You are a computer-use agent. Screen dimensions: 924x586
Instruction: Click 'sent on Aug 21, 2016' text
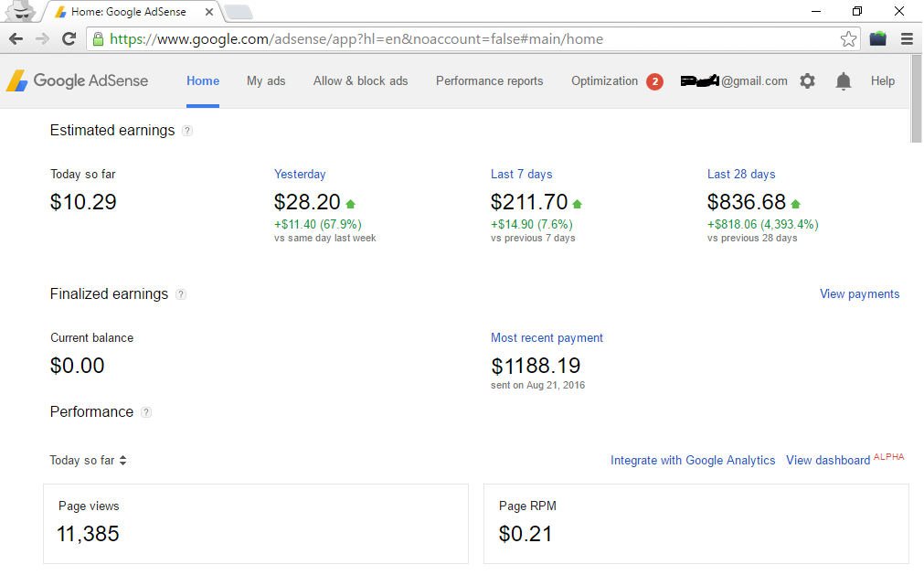(538, 386)
